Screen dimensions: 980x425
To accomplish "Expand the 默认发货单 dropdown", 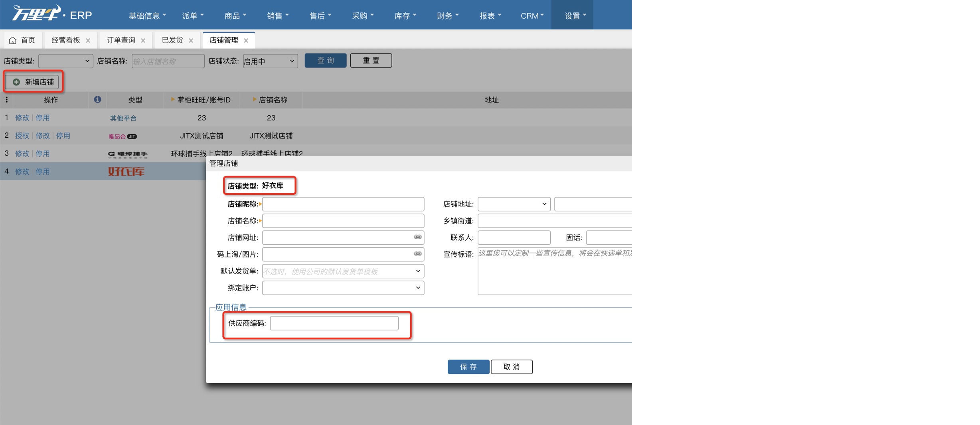I will click(x=343, y=271).
